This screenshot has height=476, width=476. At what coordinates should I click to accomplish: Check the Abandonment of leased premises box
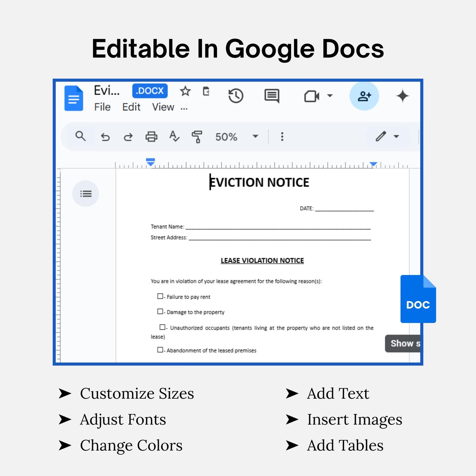click(160, 350)
